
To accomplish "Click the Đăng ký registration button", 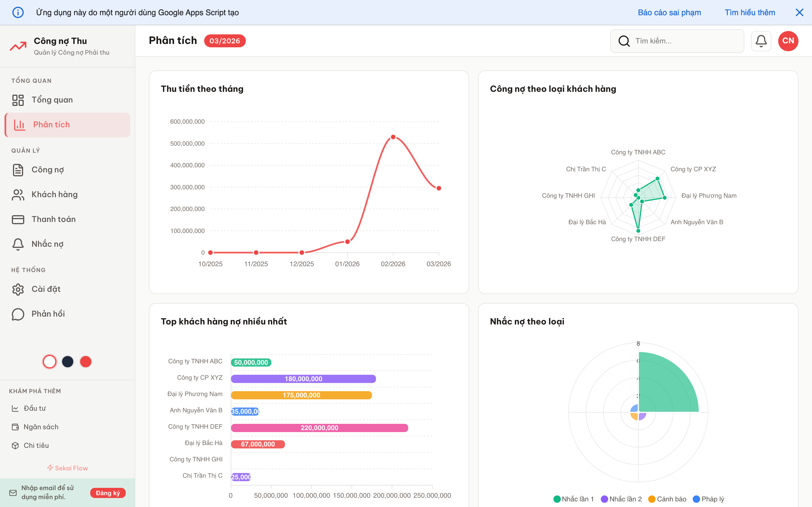I will [x=108, y=493].
